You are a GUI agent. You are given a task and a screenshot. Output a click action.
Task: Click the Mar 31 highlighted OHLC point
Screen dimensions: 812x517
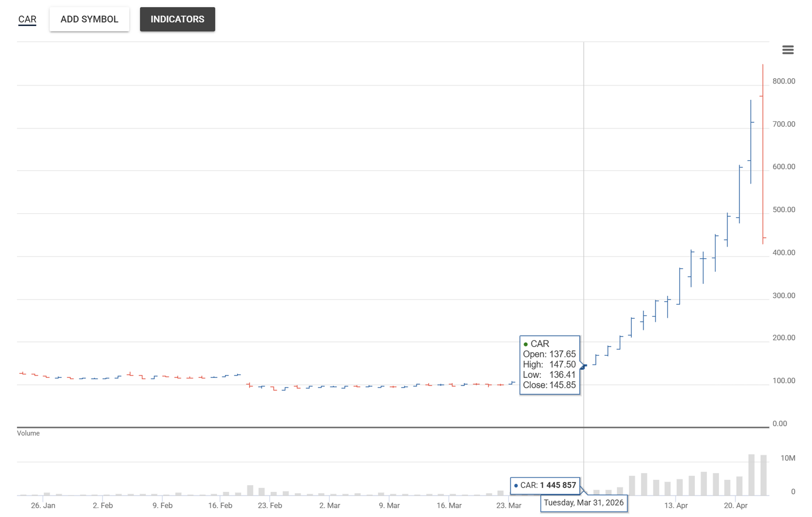(x=583, y=366)
